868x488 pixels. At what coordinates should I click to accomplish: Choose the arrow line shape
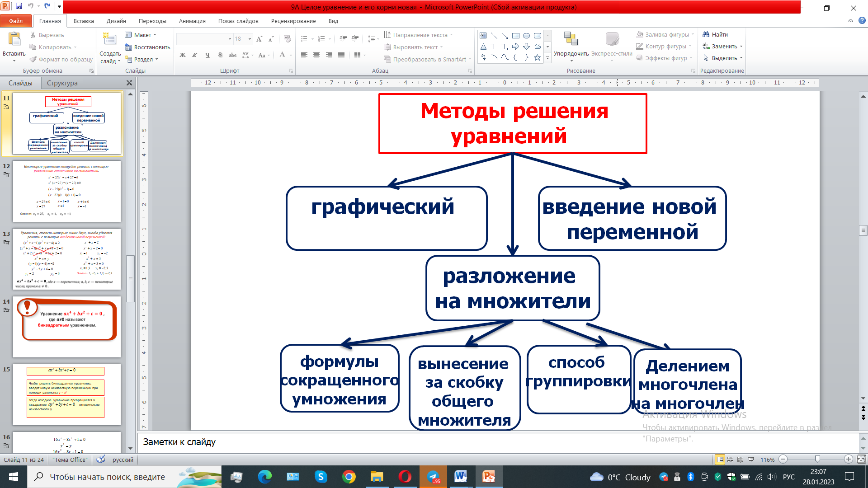click(x=505, y=36)
